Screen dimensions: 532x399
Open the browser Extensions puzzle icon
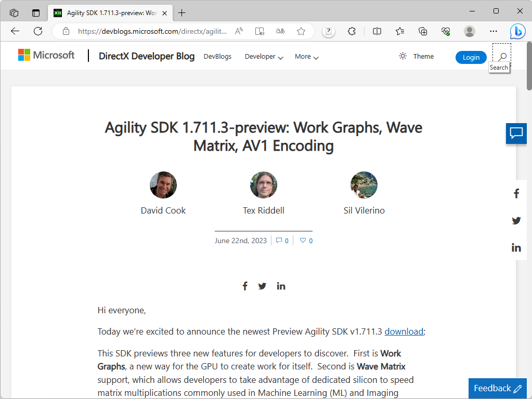point(352,31)
